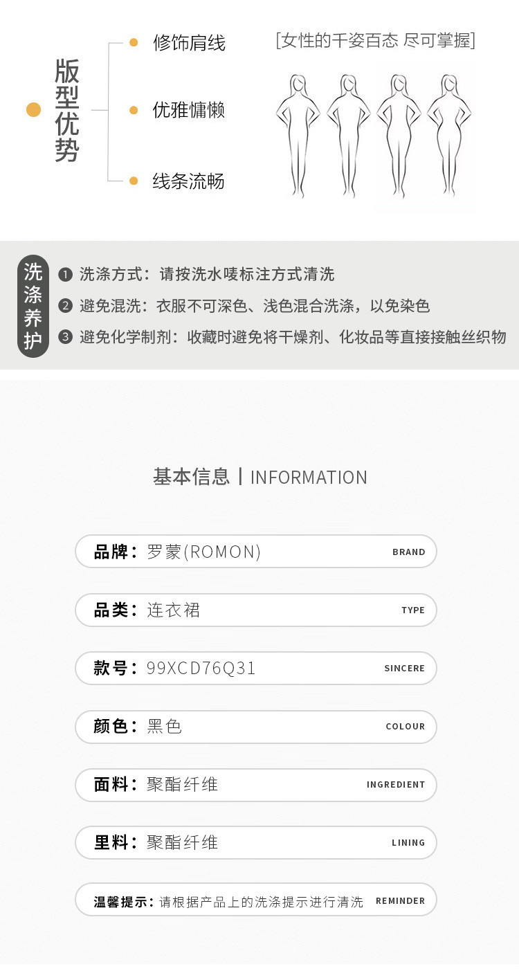519x980 pixels.
Task: Click the dark 洗涤养护 badge
Action: click(33, 306)
